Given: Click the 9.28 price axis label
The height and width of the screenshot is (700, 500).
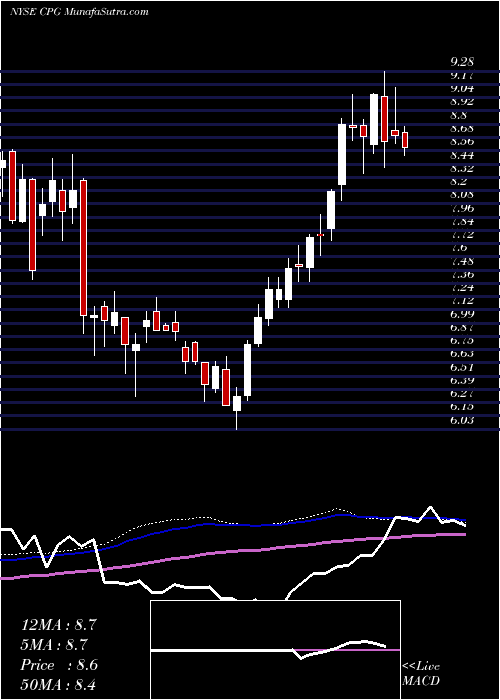Looking at the screenshot, I should 462,62.
